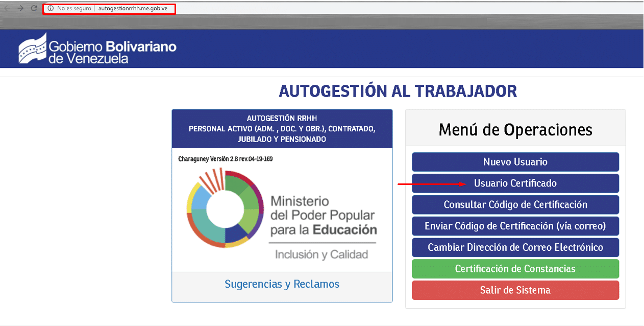This screenshot has height=326, width=644.
Task: Click 'Charaguney Versión 2.8 rev.04-19-169' text
Action: 226,159
